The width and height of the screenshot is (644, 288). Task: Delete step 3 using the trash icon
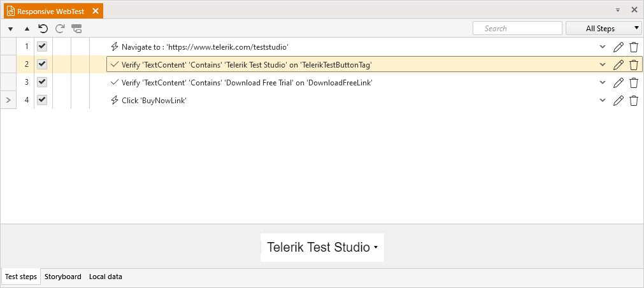[x=634, y=83]
